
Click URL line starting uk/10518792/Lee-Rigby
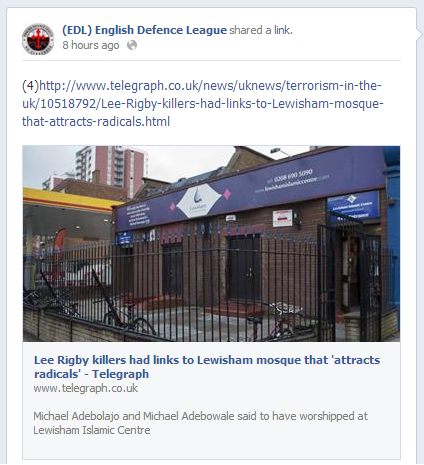[x=203, y=104]
